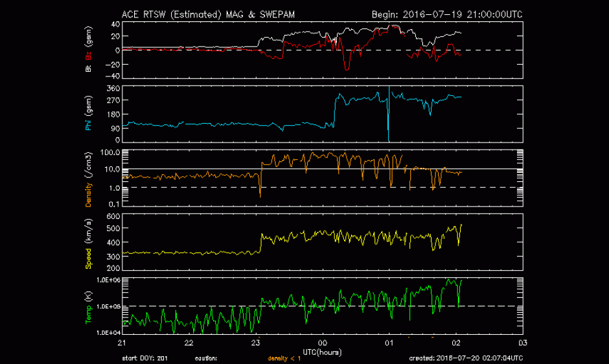Click the 00 hour tick label

click(x=322, y=343)
